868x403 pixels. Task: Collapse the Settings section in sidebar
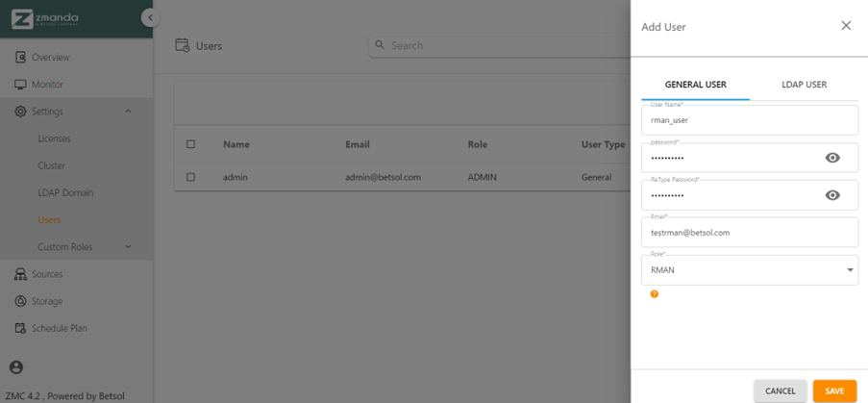128,112
